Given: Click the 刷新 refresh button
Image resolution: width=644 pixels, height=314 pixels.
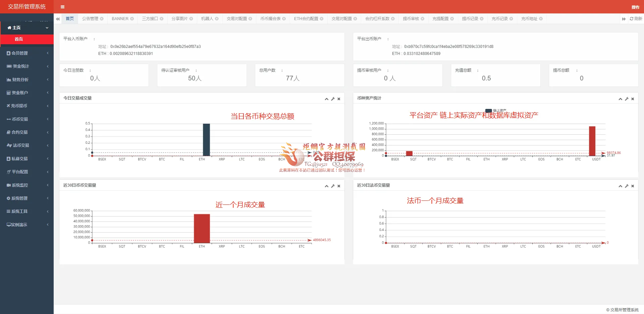Looking at the screenshot, I should pyautogui.click(x=636, y=19).
